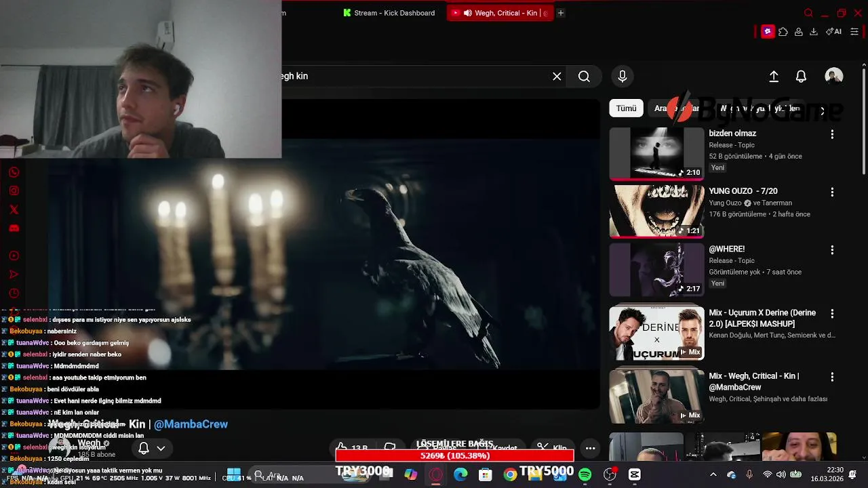Open Mix - Uçurum X Derine playlist title

click(763, 319)
